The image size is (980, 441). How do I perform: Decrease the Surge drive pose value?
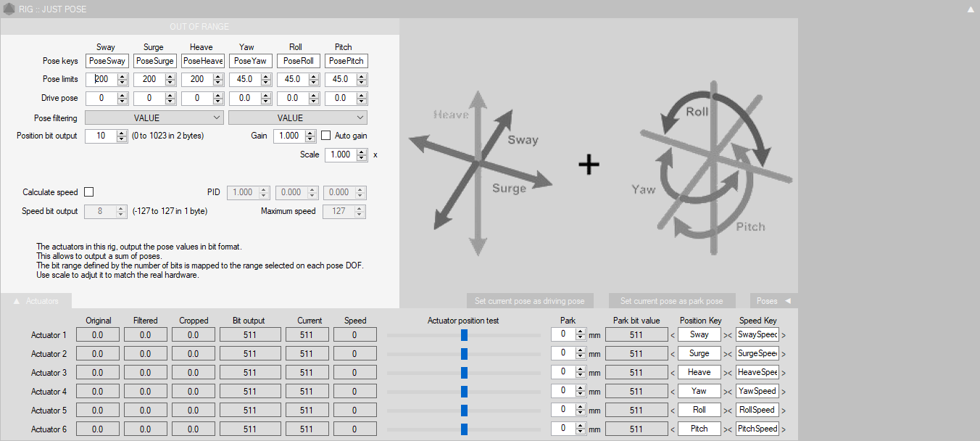(170, 101)
